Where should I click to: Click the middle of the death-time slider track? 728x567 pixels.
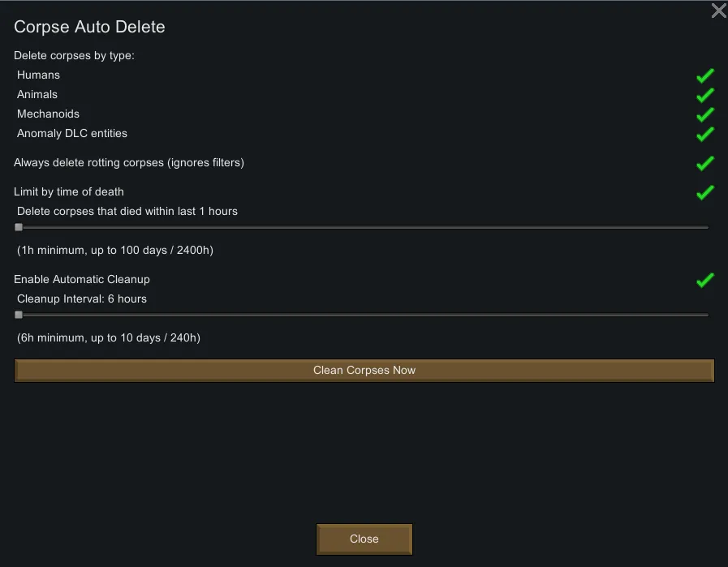click(363, 227)
